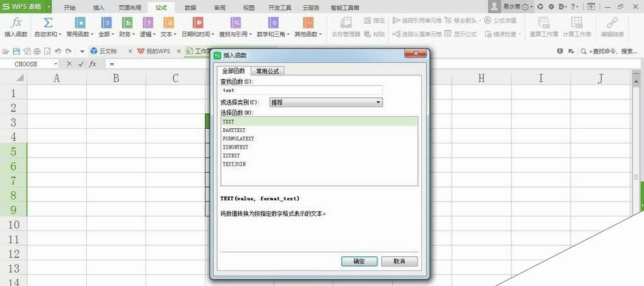Cancel formula entry with red X
The image size is (644, 286).
tap(69, 64)
